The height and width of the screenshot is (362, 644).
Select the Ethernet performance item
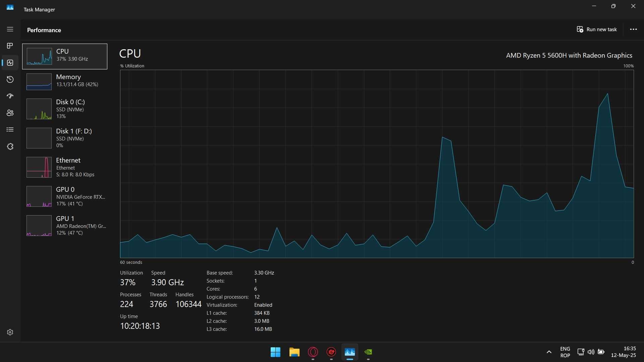(x=65, y=167)
